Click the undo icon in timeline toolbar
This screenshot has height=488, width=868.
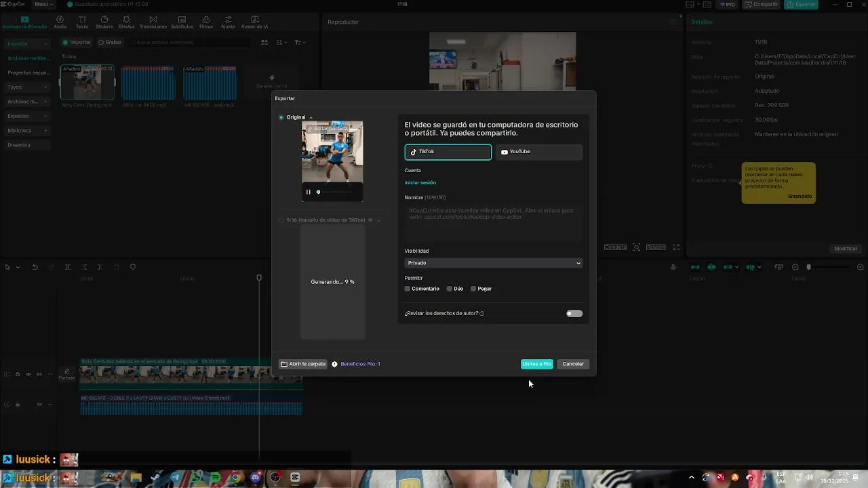point(35,267)
